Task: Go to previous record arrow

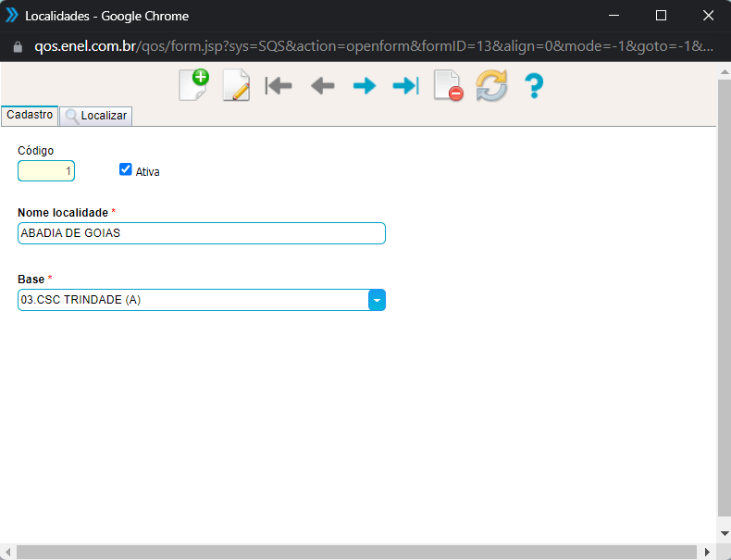Action: (x=322, y=86)
